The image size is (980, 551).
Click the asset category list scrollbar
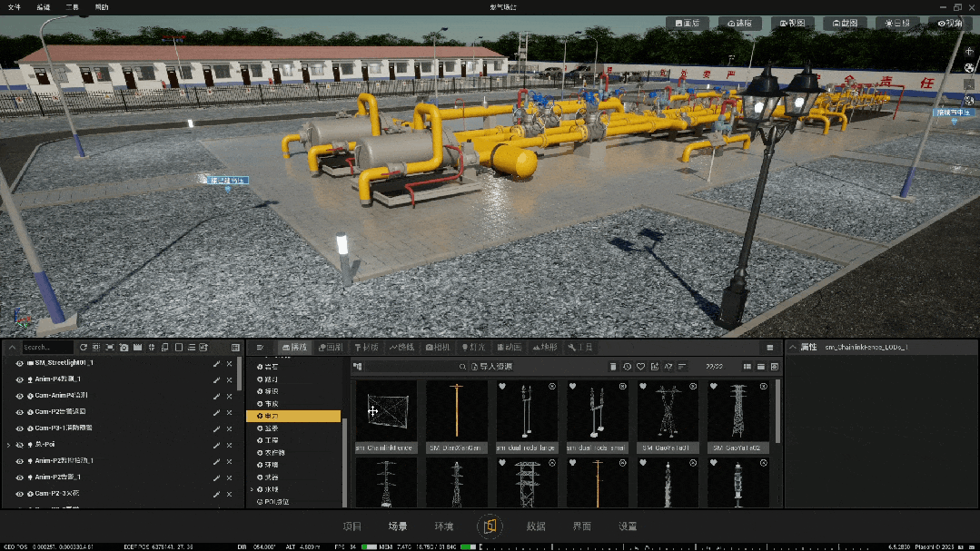(344, 462)
